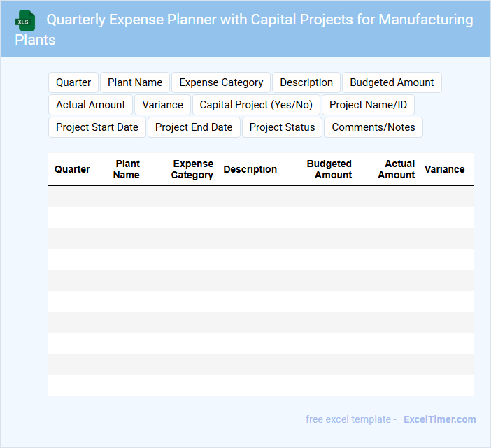
Task: Select the Quarter tag chip
Action: pos(73,82)
